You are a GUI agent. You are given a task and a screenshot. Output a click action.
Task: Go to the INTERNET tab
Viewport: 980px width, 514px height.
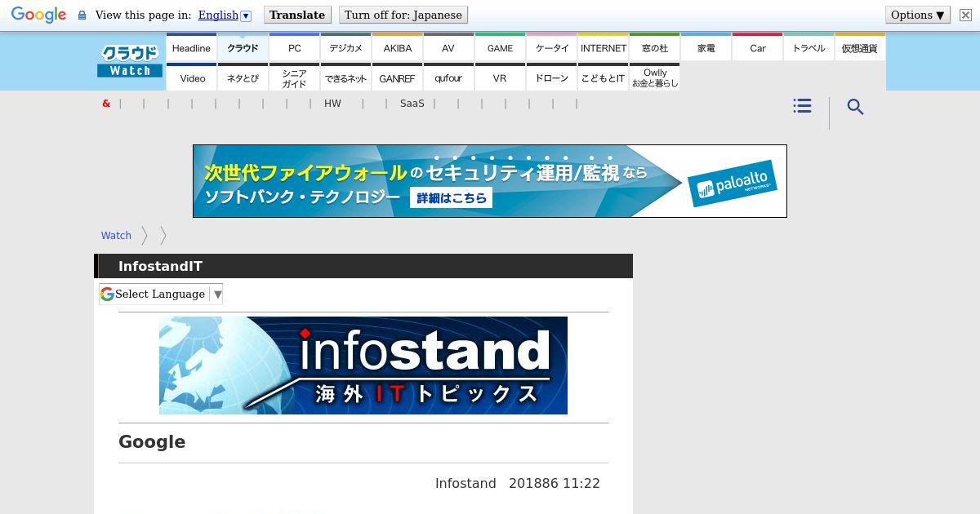(603, 47)
